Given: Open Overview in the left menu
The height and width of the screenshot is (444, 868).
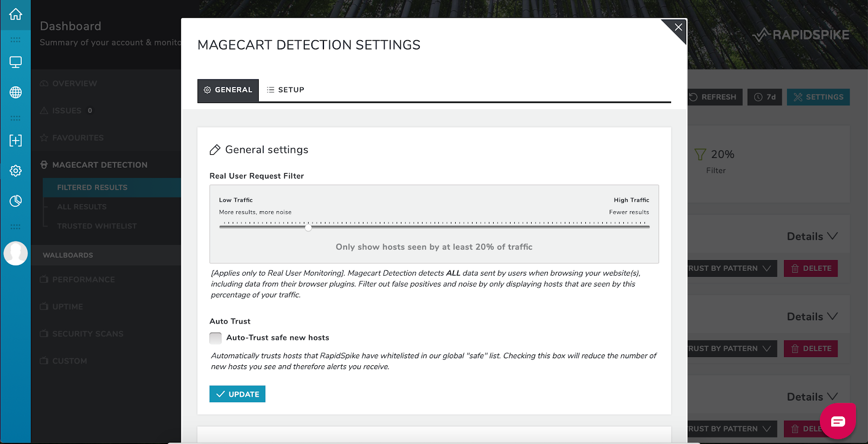Looking at the screenshot, I should click(x=68, y=84).
